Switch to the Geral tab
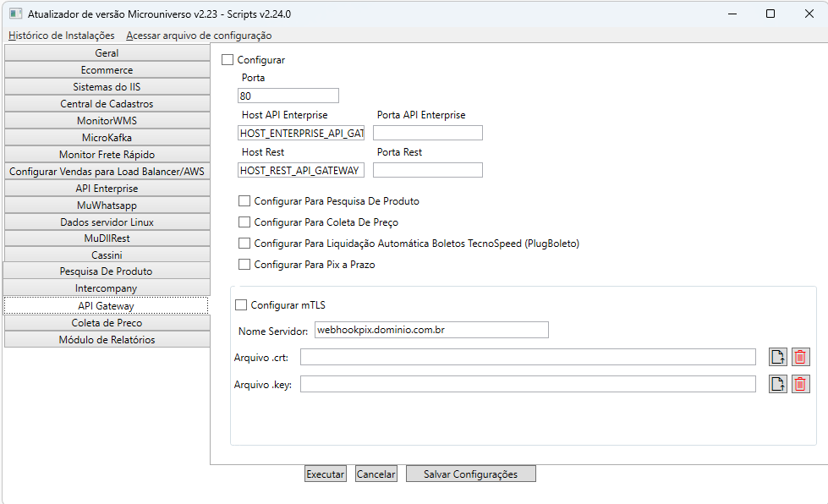Screen dimensions: 828x504 (x=107, y=53)
